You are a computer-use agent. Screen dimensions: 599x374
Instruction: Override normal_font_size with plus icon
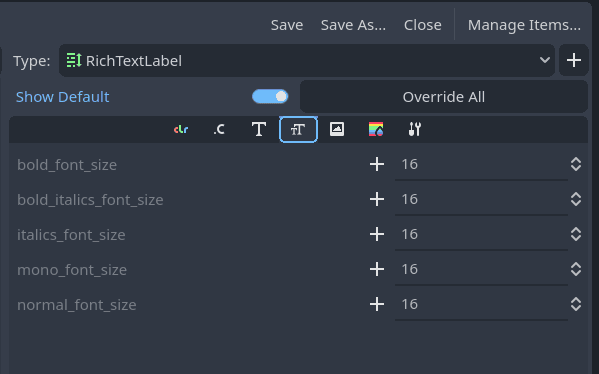[x=377, y=304]
